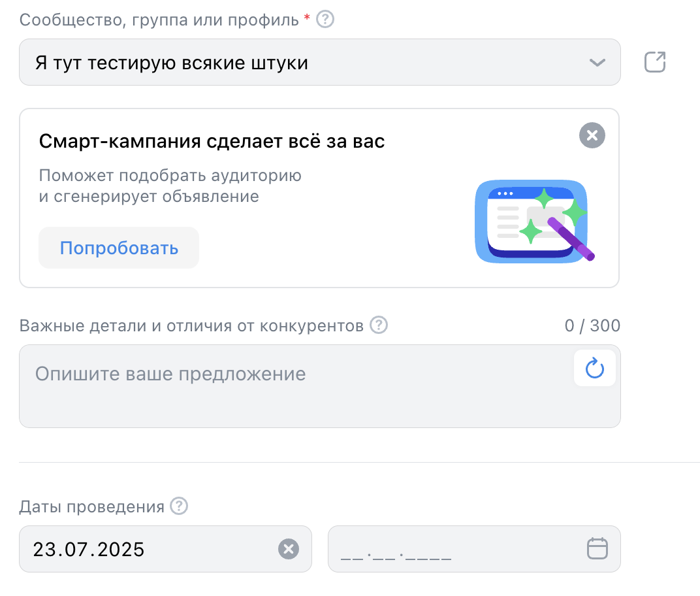700x596 pixels.
Task: Open the calendar picker icon for end date
Action: point(597,548)
